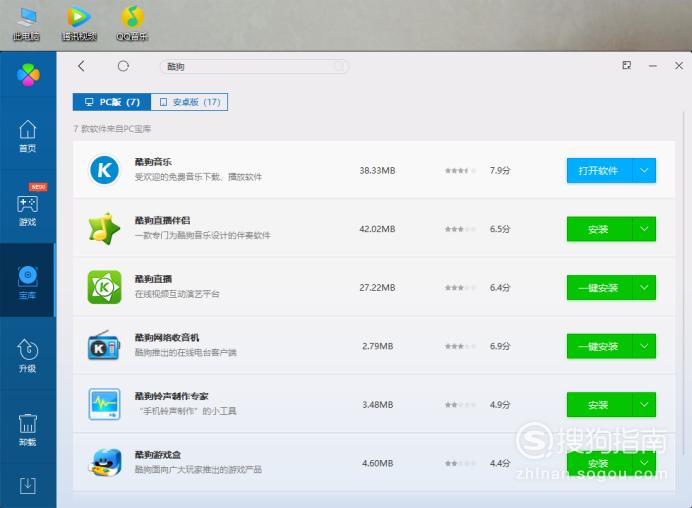Expand install options for 酷狗网络收音机
The width and height of the screenshot is (692, 508).
click(x=644, y=346)
